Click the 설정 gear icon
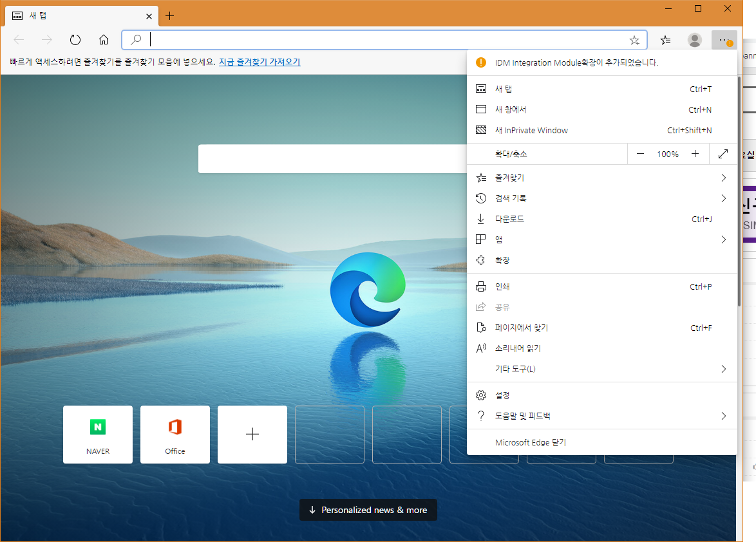Image resolution: width=756 pixels, height=542 pixels. click(481, 395)
